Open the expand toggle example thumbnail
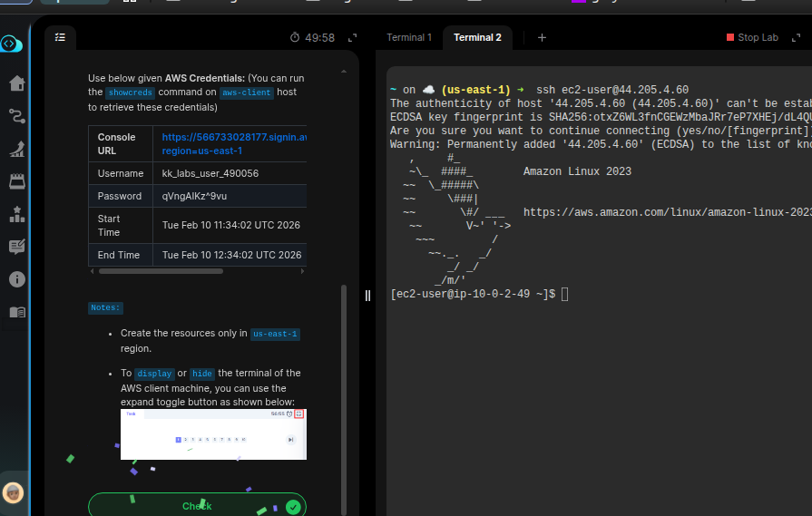The width and height of the screenshot is (812, 516). [213, 434]
